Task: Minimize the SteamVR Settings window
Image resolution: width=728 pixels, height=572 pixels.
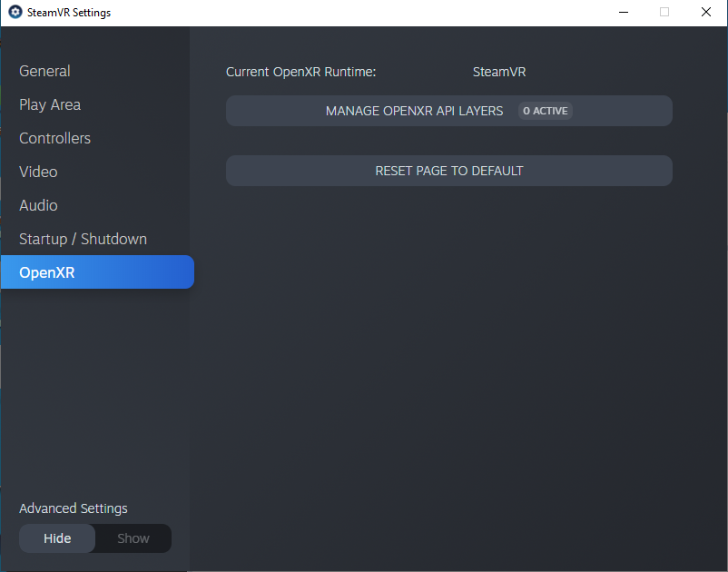Action: 624,12
